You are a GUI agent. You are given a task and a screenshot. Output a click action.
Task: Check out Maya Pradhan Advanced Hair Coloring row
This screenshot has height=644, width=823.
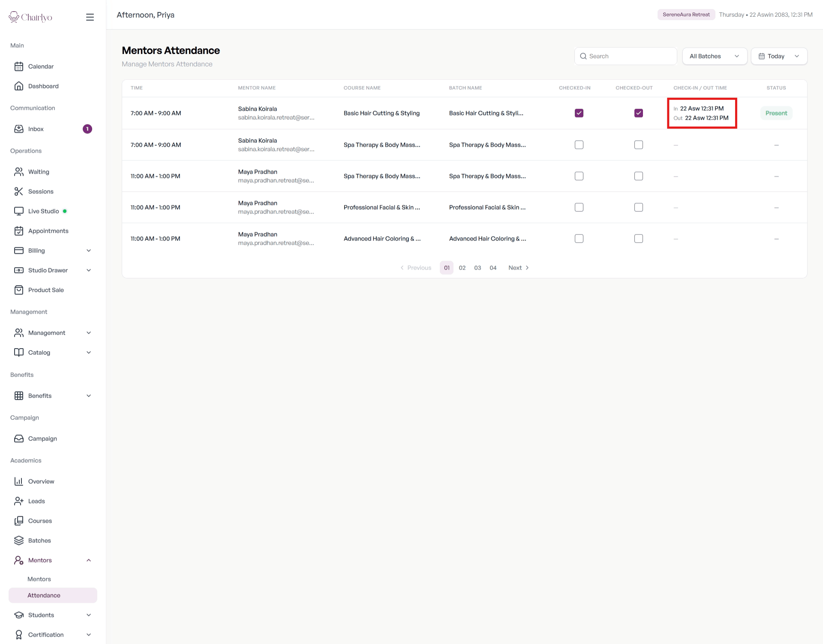click(x=639, y=239)
